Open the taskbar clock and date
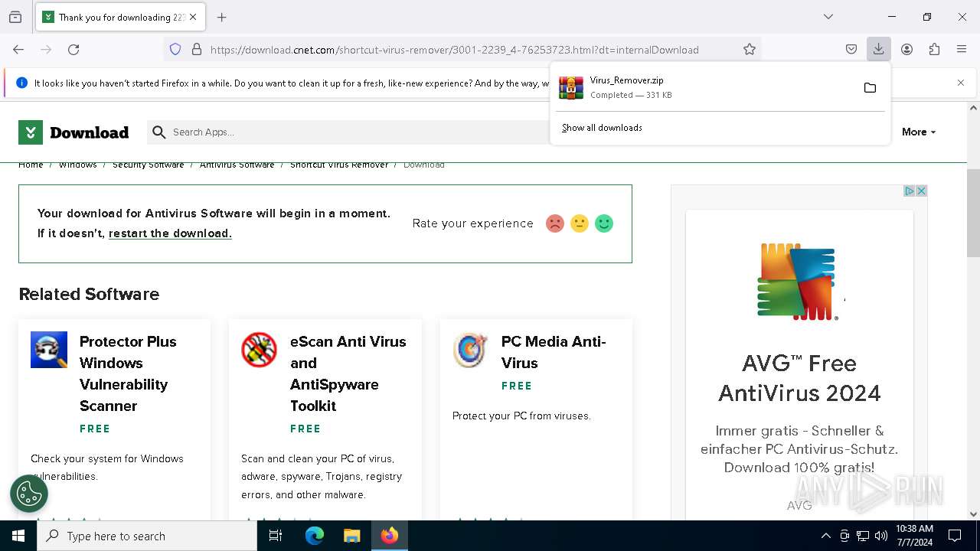Viewport: 980px width, 551px height. coord(914,536)
